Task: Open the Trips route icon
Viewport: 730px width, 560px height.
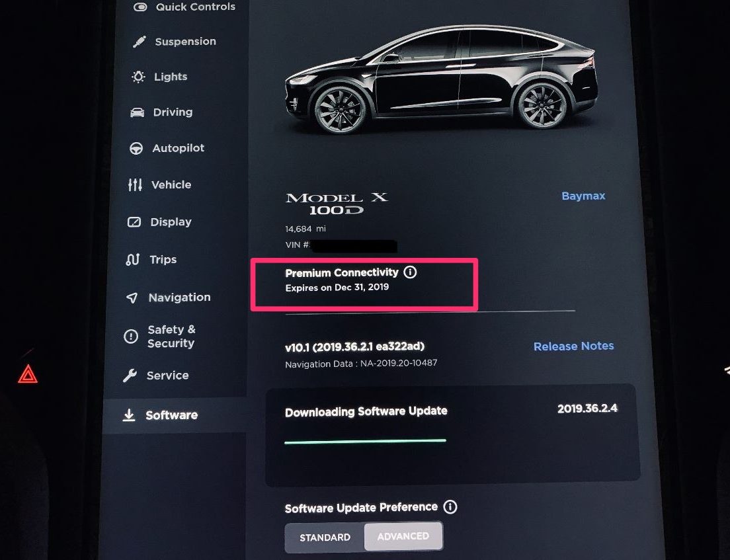Action: point(133,259)
